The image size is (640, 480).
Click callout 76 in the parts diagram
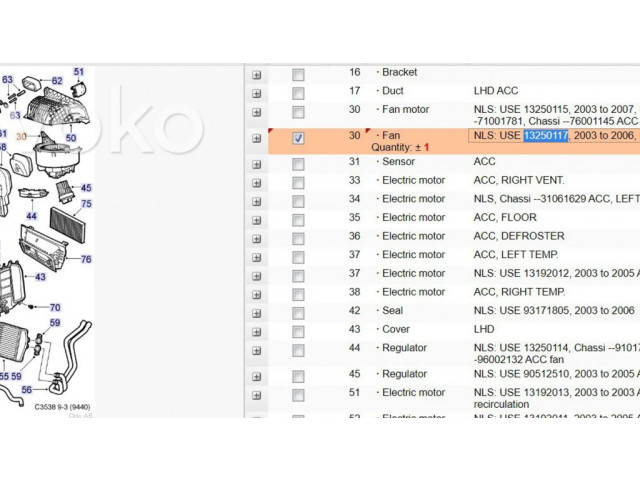pos(86,260)
